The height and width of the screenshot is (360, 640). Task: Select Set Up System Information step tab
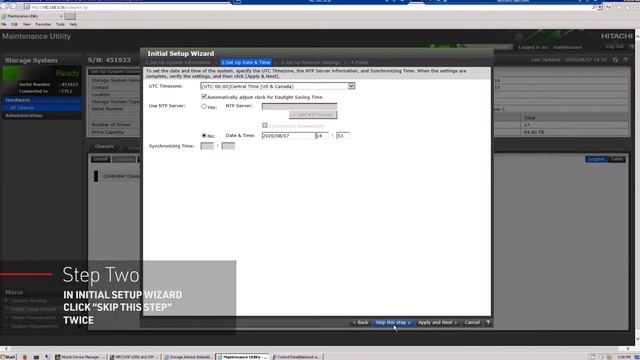coord(178,62)
